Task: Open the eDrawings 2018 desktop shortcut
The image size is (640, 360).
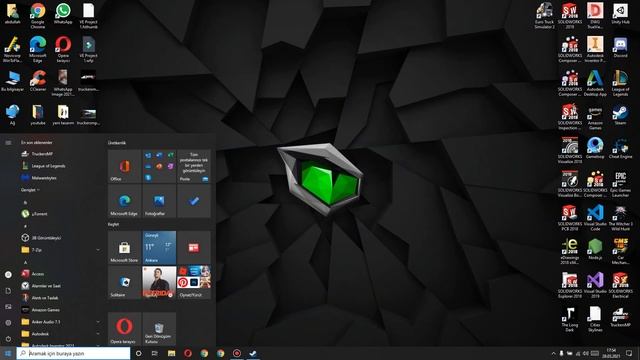Action: coord(570,251)
